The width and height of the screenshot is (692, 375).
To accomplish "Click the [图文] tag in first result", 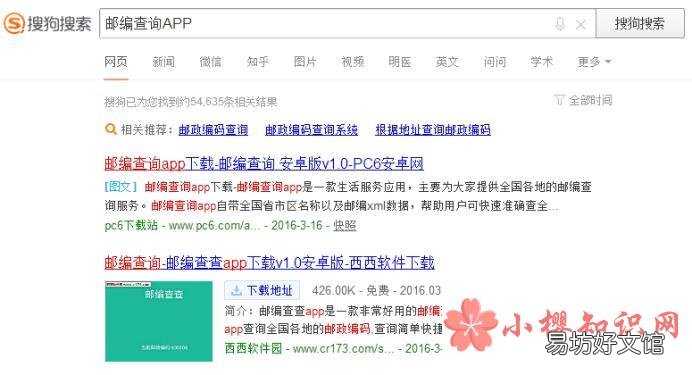I will pyautogui.click(x=121, y=187).
